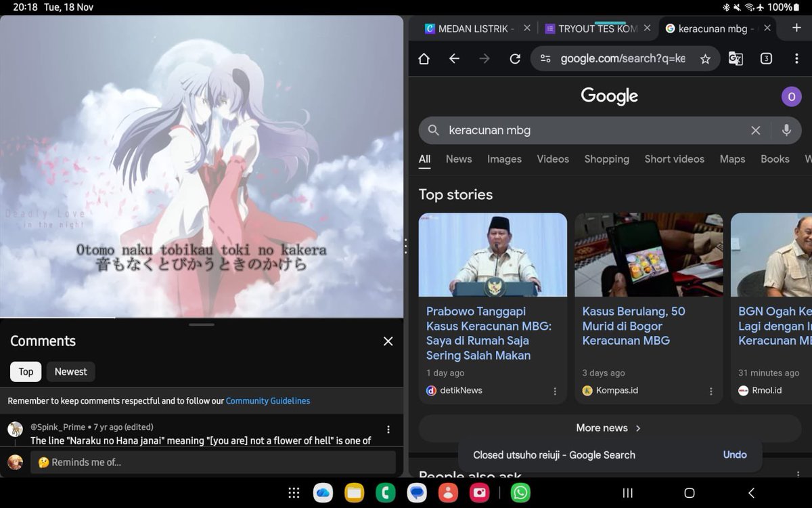
Task: Open tab switcher showing 3 tabs
Action: (766, 59)
